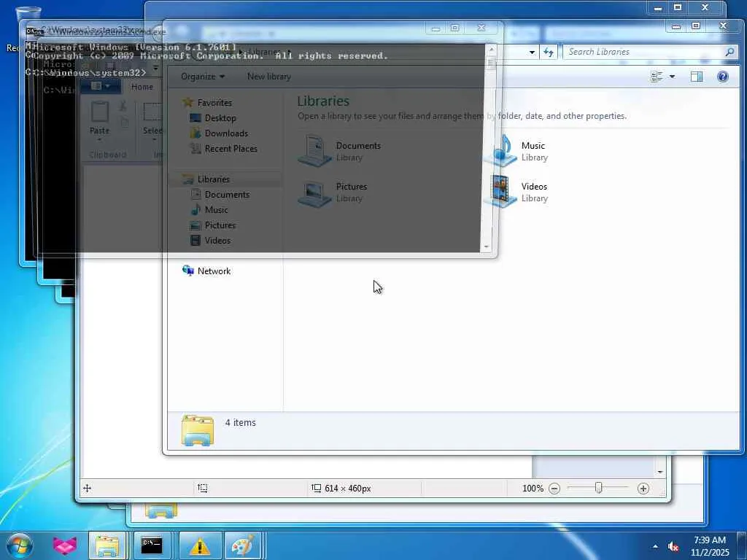Image resolution: width=747 pixels, height=560 pixels.
Task: Select Recent Places under Favorites
Action: click(x=224, y=149)
